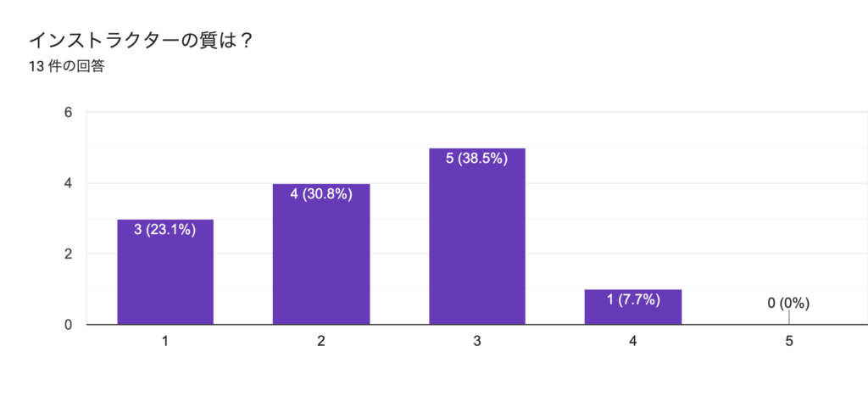This screenshot has height=413, width=868.
Task: Click x-axis label 3
Action: [477, 341]
